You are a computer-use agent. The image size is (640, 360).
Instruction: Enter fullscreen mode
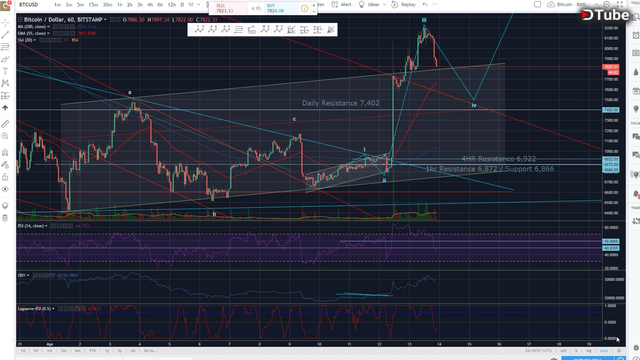click(x=620, y=4)
